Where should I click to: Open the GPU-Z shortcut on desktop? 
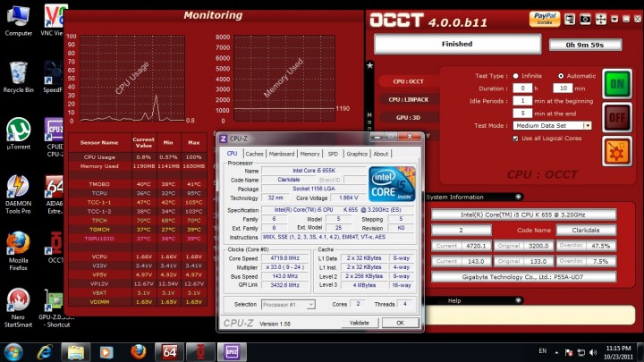55,307
